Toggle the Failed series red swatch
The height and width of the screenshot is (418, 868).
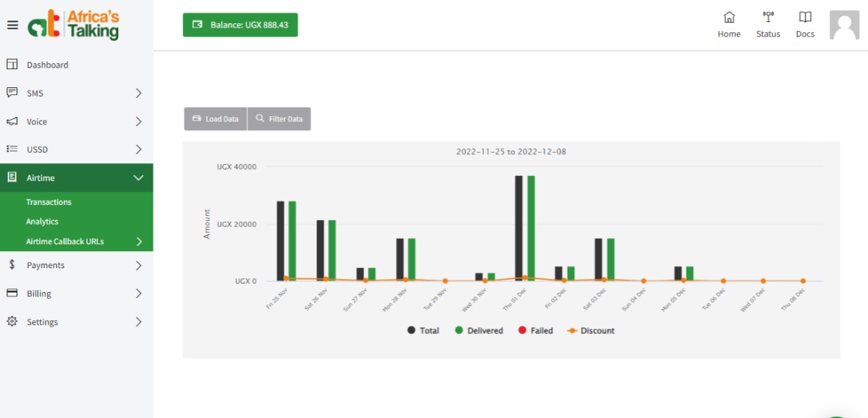tap(521, 330)
